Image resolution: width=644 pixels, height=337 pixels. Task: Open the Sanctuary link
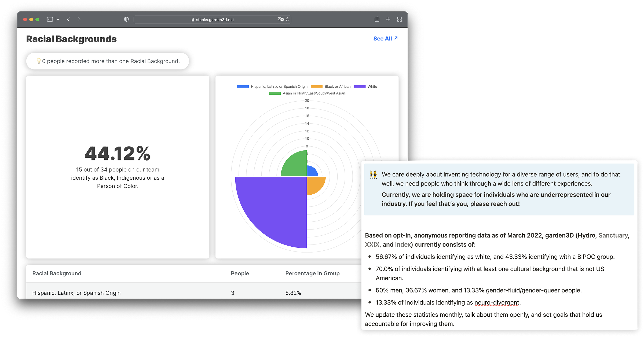click(x=613, y=235)
